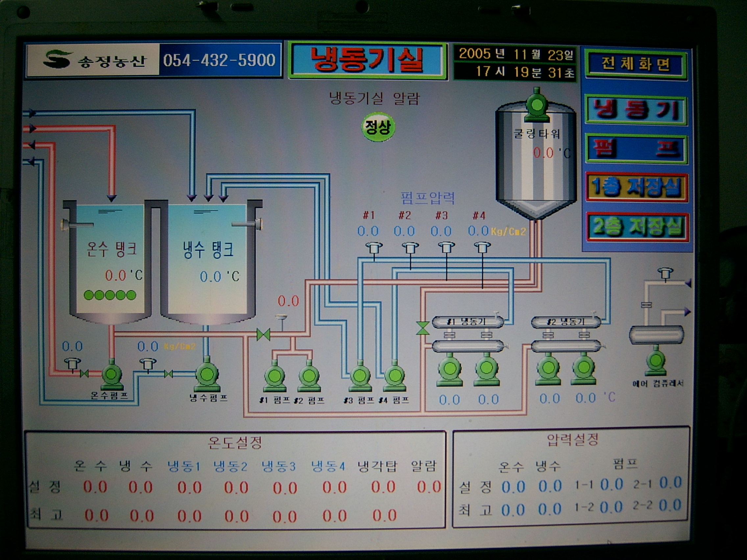Viewport: 747px width, 560px height.
Task: Open the 전체화면 overview screen
Action: pos(636,64)
